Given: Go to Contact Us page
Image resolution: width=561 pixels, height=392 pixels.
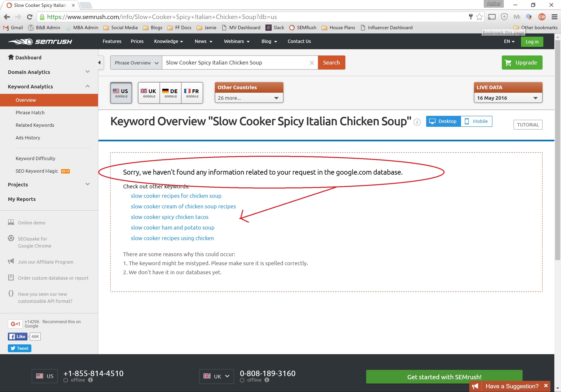Looking at the screenshot, I should click(x=299, y=41).
